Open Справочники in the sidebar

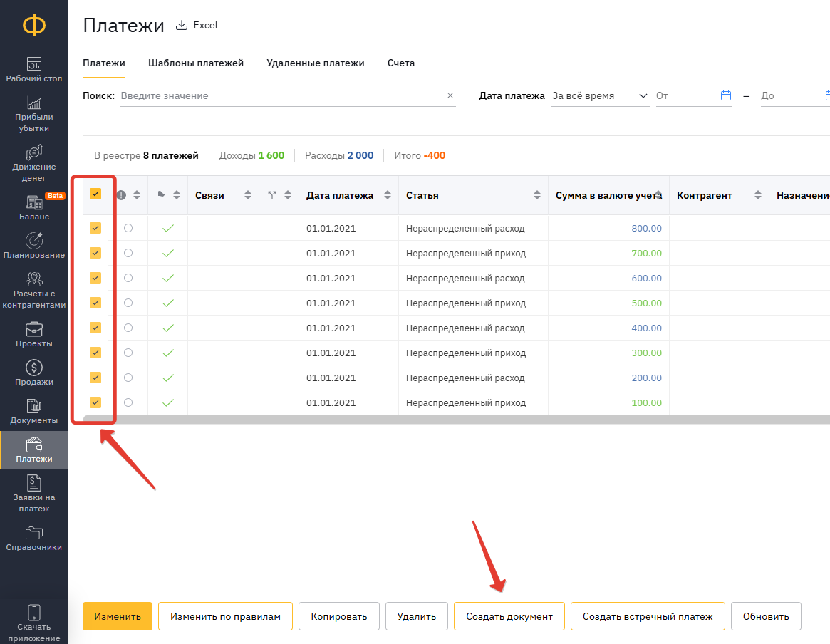[x=34, y=539]
